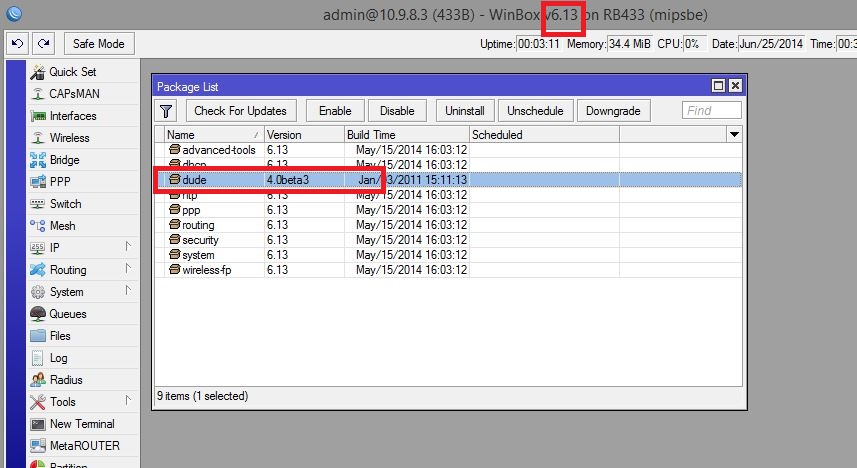
Task: Open Queues in the sidebar
Action: tap(68, 314)
